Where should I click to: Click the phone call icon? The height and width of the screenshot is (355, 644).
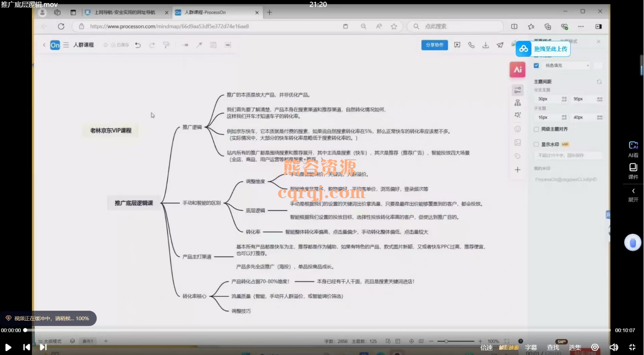pos(471,45)
